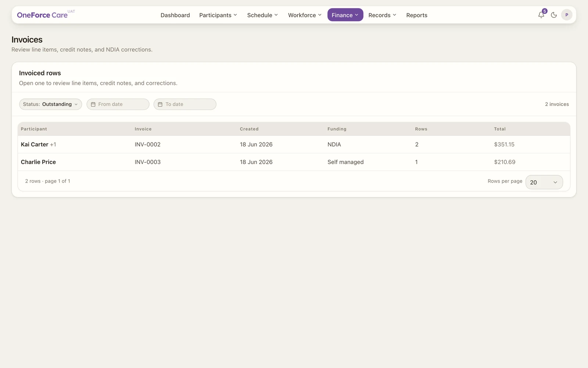Click the NDIA funding cell
The image size is (588, 368).
click(334, 145)
